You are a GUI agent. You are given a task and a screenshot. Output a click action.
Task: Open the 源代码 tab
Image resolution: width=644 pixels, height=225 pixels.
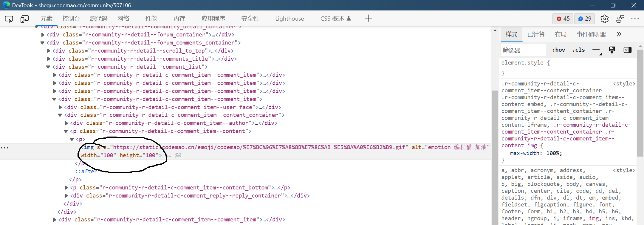click(99, 19)
